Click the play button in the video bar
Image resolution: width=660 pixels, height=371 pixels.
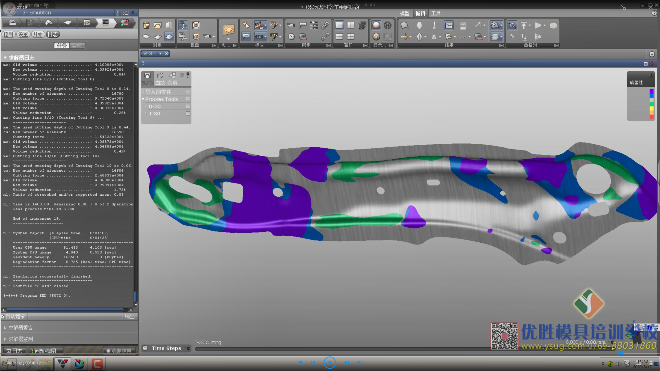[x=330, y=362]
